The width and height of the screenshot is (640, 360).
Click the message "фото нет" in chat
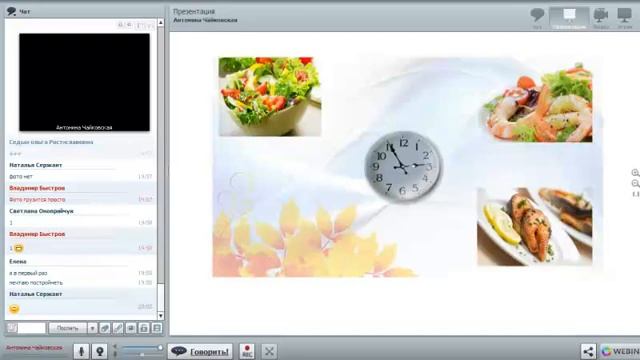coord(21,177)
